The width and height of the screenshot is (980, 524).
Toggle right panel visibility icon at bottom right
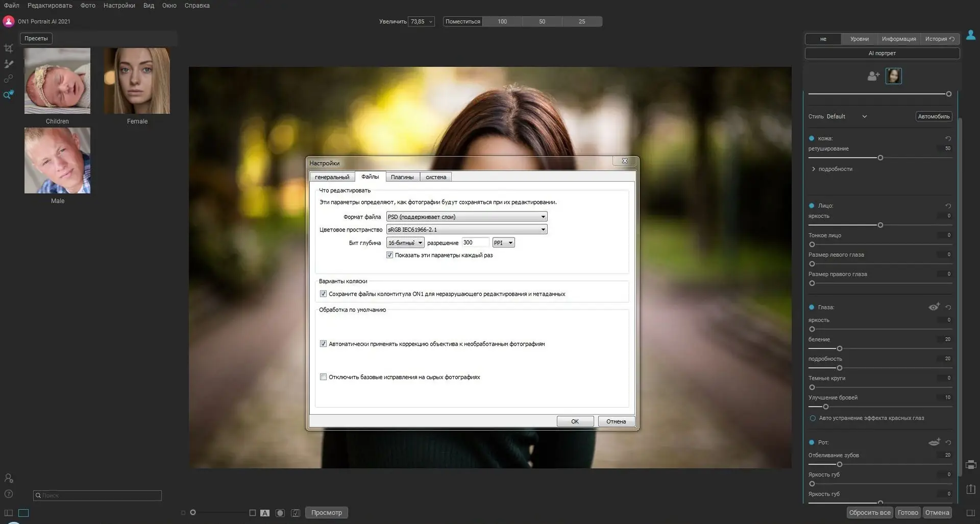(x=971, y=513)
